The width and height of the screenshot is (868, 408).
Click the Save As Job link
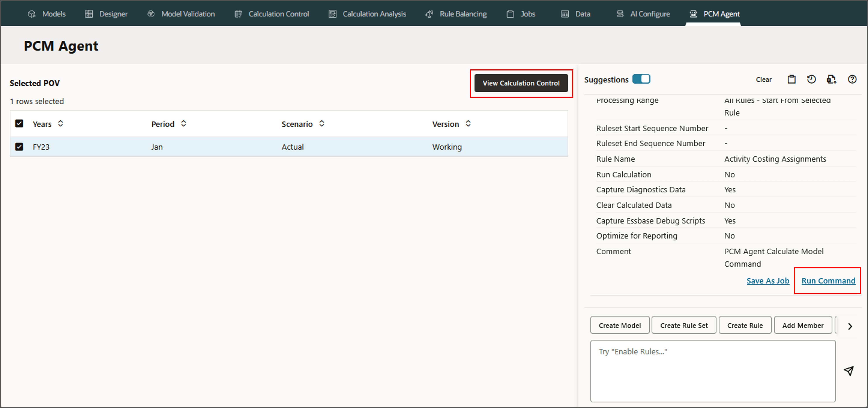click(x=768, y=281)
